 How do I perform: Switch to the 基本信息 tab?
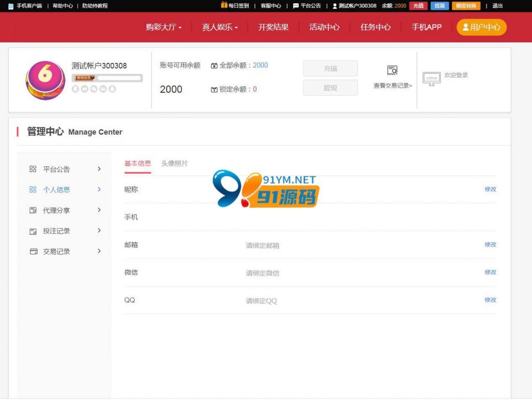point(138,164)
